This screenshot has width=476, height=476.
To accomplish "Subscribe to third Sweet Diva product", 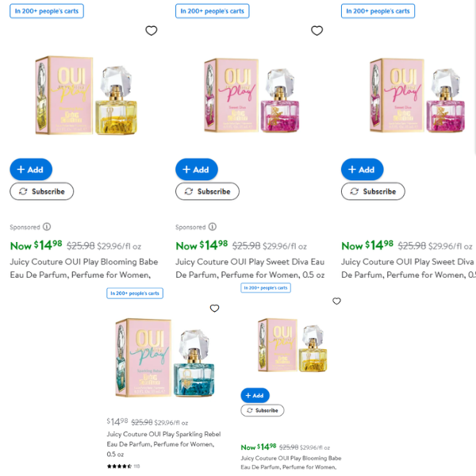I will (373, 191).
